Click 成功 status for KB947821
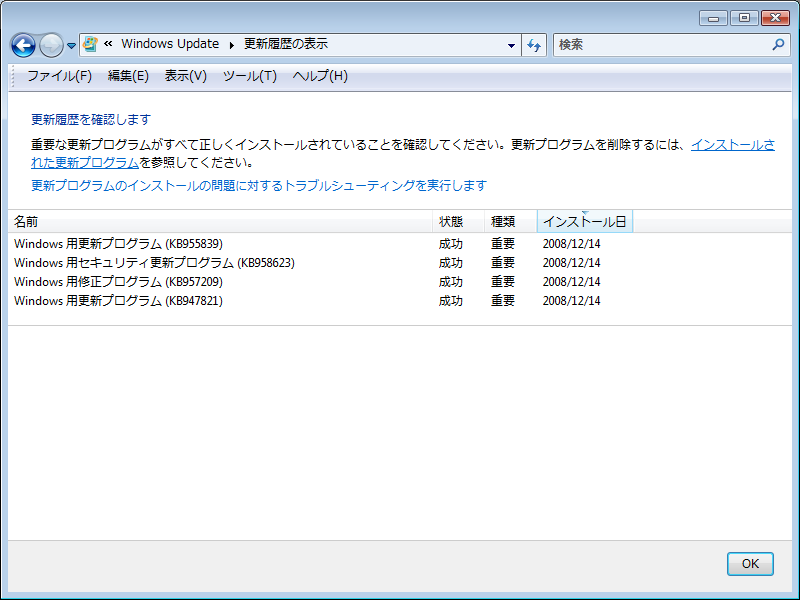The height and width of the screenshot is (600, 800). click(x=451, y=301)
